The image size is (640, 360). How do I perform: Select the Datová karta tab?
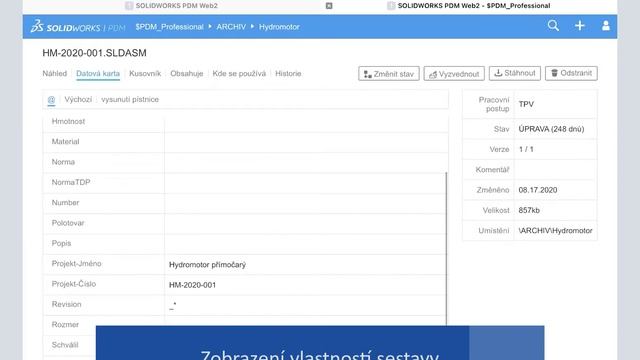tap(98, 73)
